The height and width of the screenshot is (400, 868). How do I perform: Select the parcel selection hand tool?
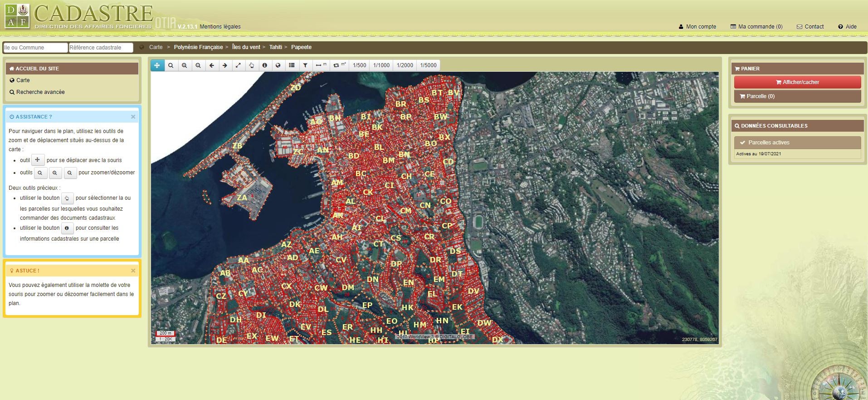(x=251, y=65)
